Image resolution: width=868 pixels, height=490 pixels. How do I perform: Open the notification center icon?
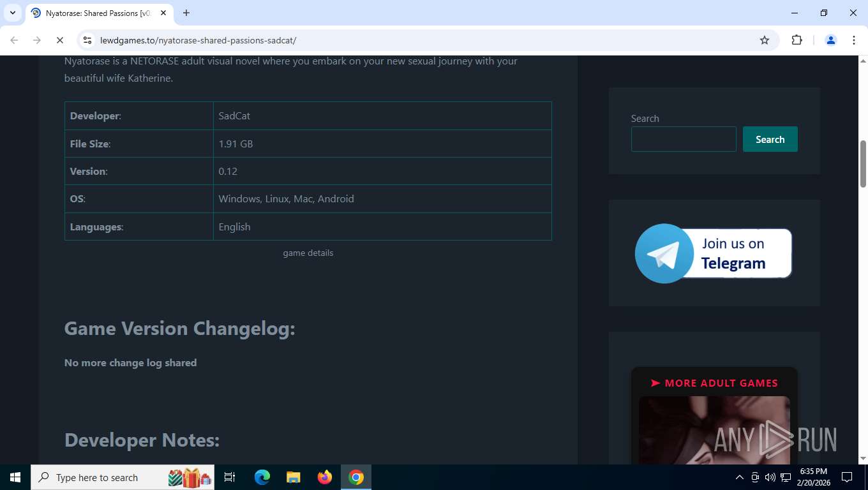[847, 477]
